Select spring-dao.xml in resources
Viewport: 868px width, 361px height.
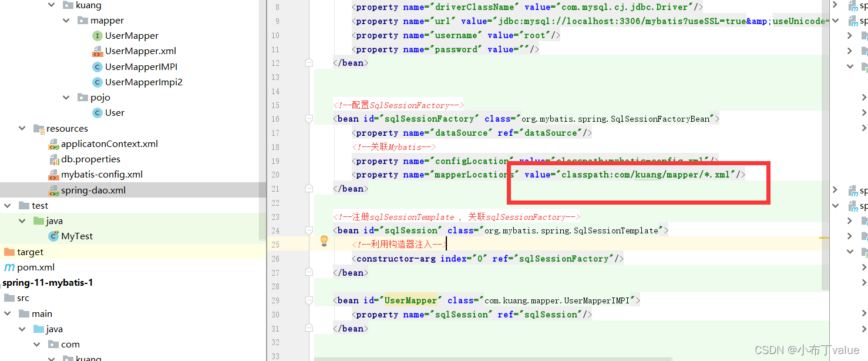click(93, 190)
